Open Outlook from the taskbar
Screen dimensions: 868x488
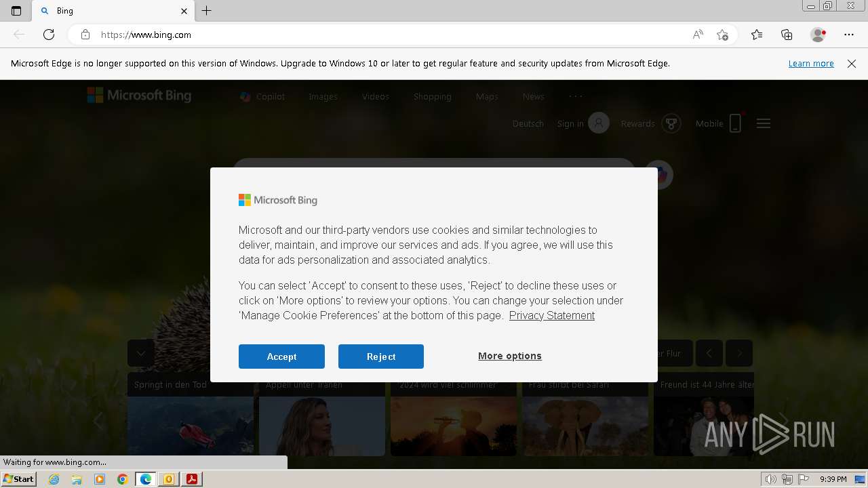[169, 479]
